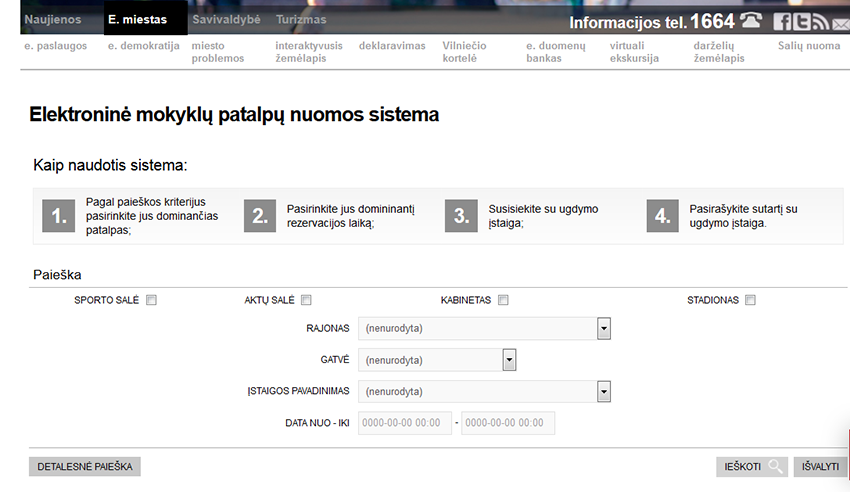The width and height of the screenshot is (850, 492).
Task: Open e. demokratija submenu item
Action: click(x=144, y=46)
